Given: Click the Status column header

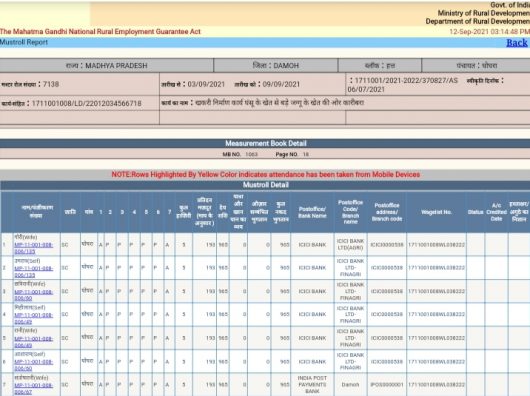Looking at the screenshot, I should tap(475, 212).
